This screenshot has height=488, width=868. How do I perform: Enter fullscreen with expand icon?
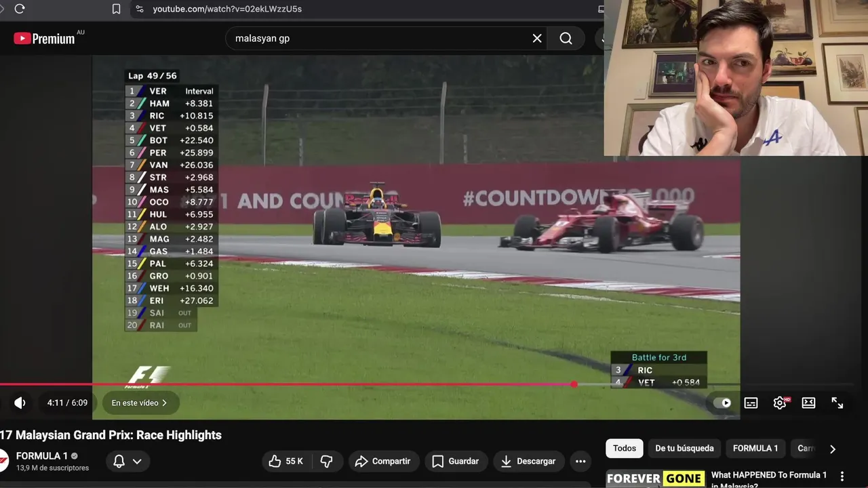(837, 403)
